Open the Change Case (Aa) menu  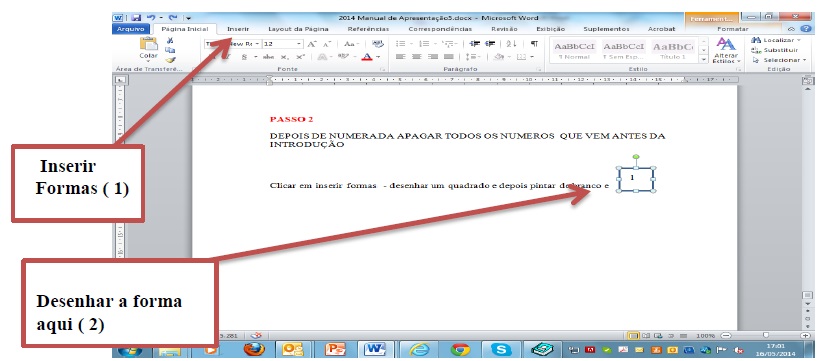tap(351, 44)
